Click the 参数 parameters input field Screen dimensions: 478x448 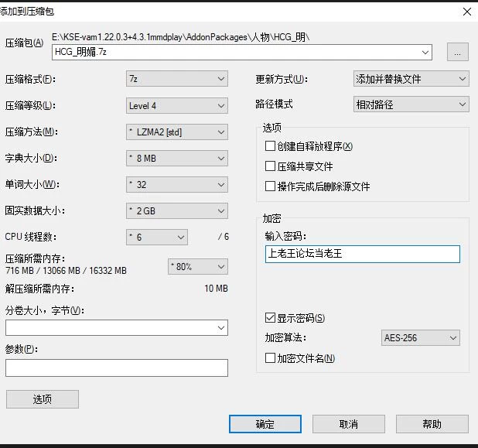[117, 368]
